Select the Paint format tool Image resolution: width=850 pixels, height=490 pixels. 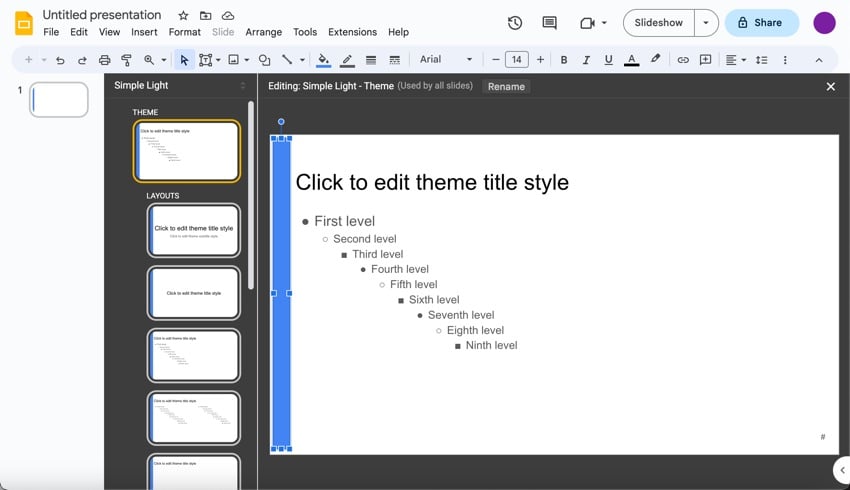(126, 60)
